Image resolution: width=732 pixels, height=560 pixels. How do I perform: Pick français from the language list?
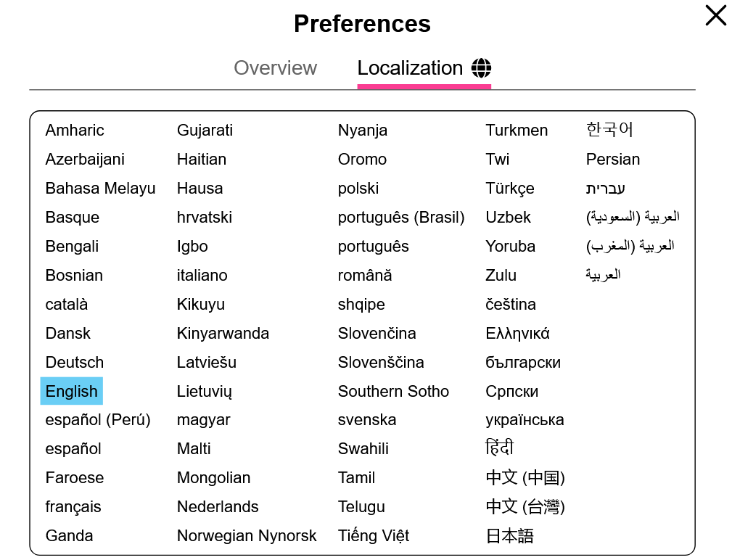coord(73,507)
